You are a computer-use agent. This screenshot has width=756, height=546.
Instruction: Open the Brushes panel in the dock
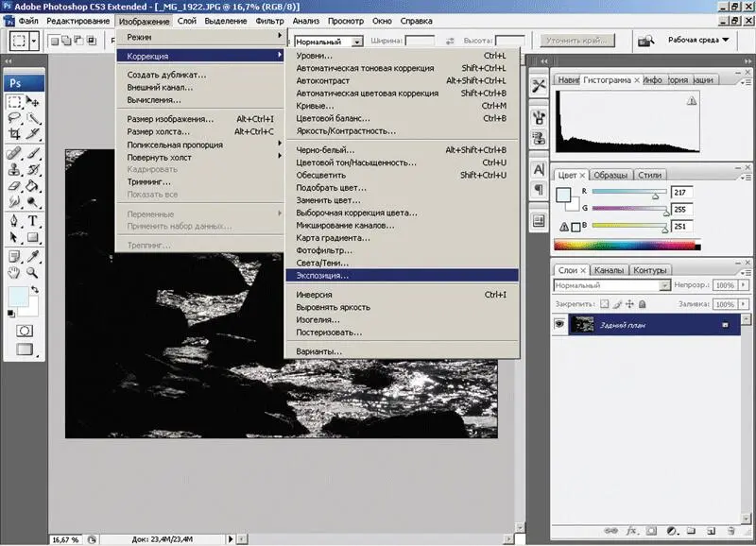(x=539, y=117)
